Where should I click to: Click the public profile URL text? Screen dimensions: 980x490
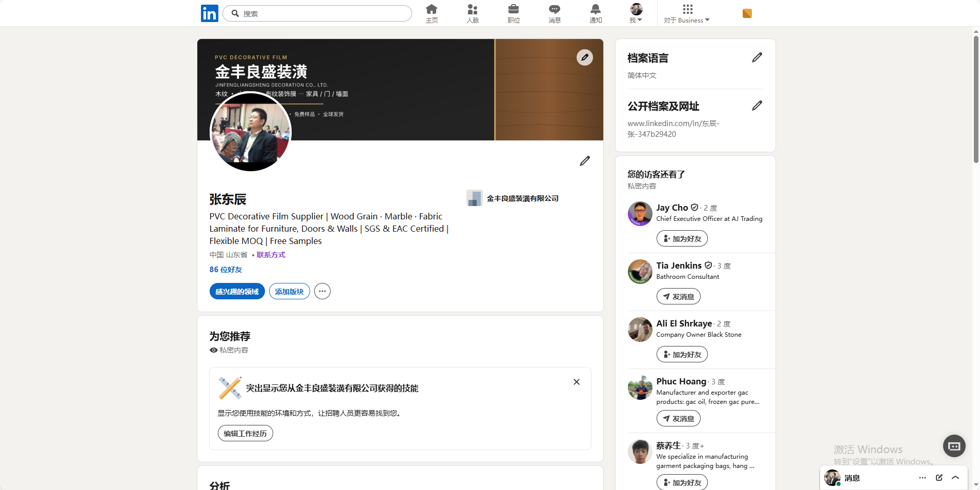coord(673,129)
